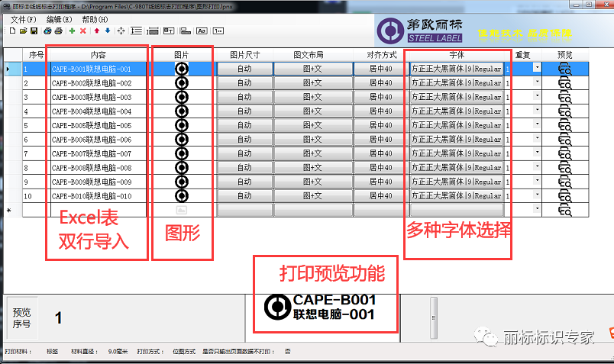This screenshot has width=614, height=364.
Task: Open the 重复 dropdown in row 4
Action: coord(537,110)
